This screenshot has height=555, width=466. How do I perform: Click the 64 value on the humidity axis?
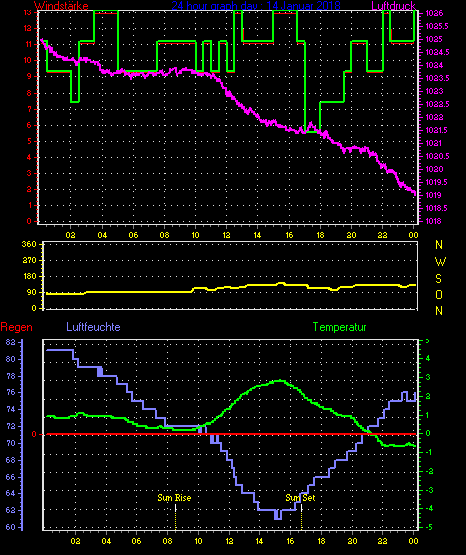[11, 493]
